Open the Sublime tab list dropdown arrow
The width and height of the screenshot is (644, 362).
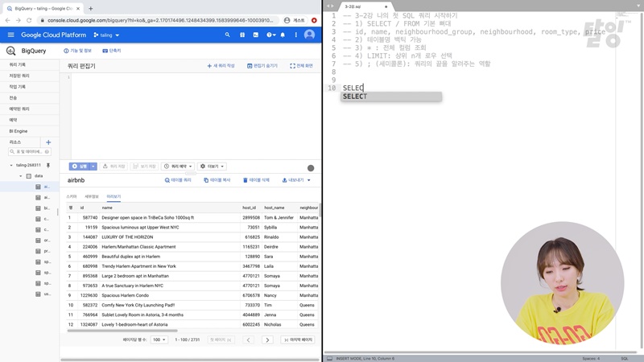pyautogui.click(x=638, y=6)
